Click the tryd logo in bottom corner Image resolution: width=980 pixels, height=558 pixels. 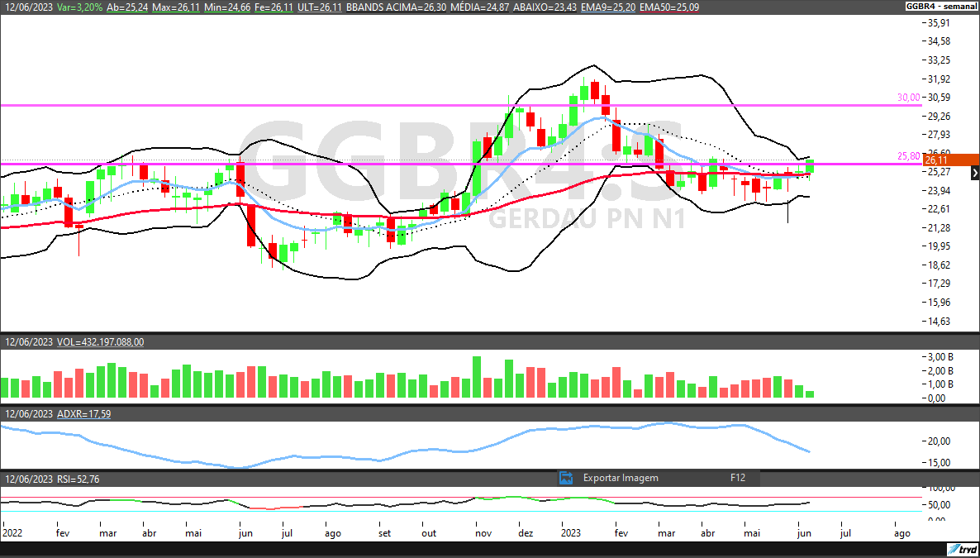click(x=961, y=550)
